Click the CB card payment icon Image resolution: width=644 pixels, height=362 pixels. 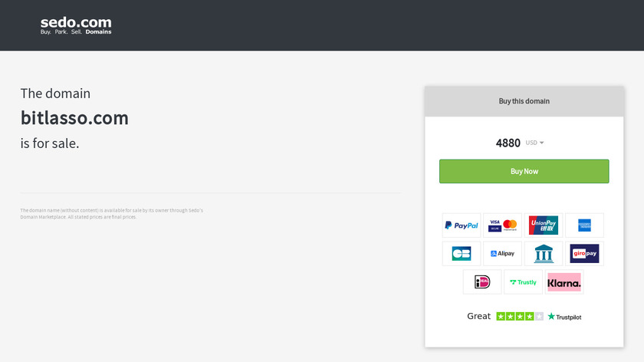tap(462, 254)
